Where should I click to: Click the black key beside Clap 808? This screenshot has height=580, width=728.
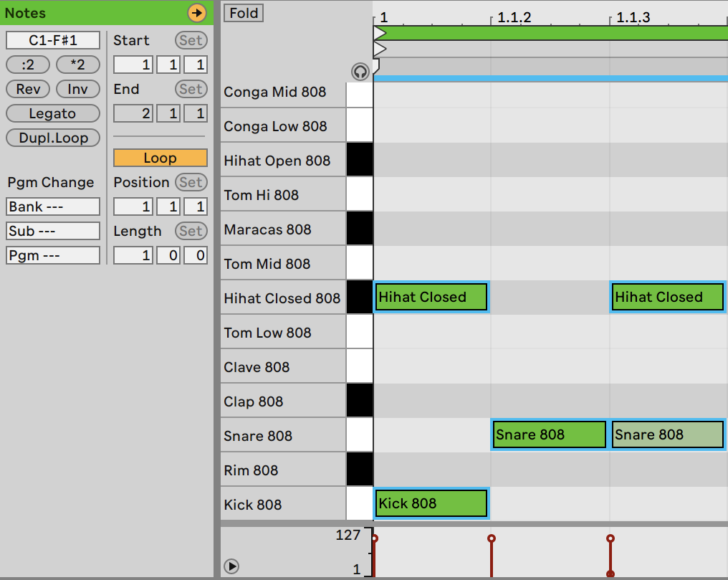click(360, 400)
